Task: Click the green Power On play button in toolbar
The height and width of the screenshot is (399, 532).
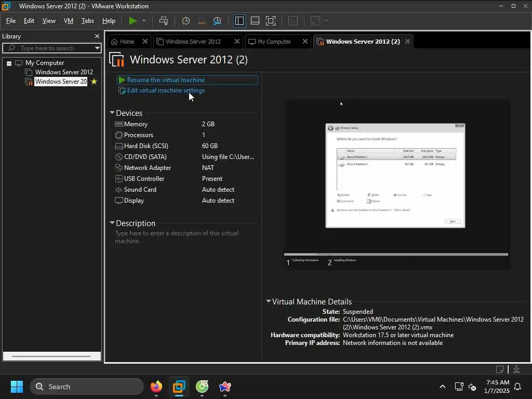Action: pos(132,21)
